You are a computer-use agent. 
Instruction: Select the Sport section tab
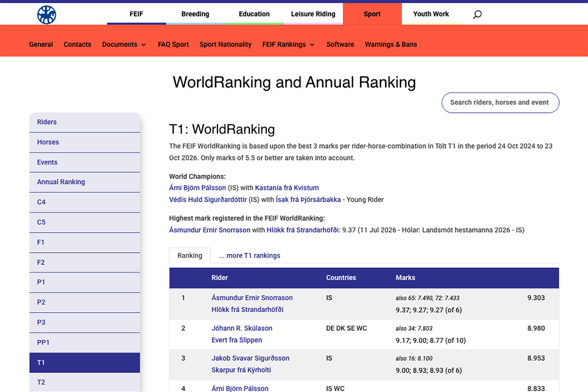tap(372, 14)
